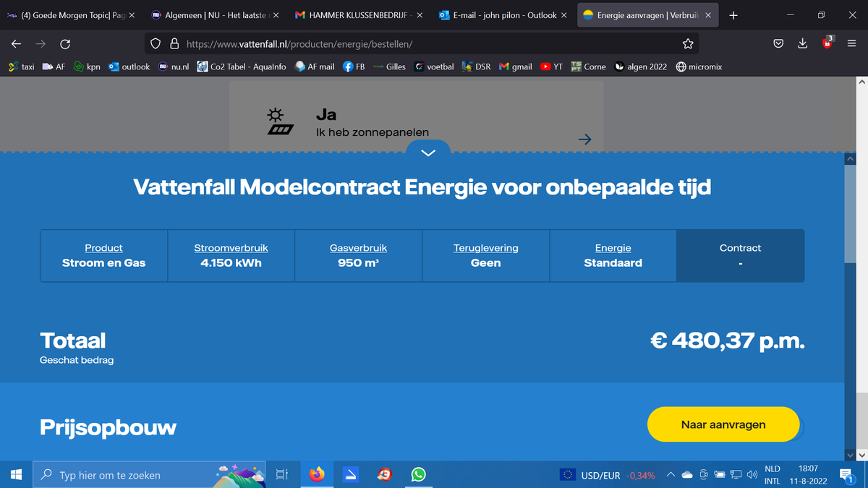
Task: Click the Meet Now camera icon in the system tray
Action: [703, 475]
